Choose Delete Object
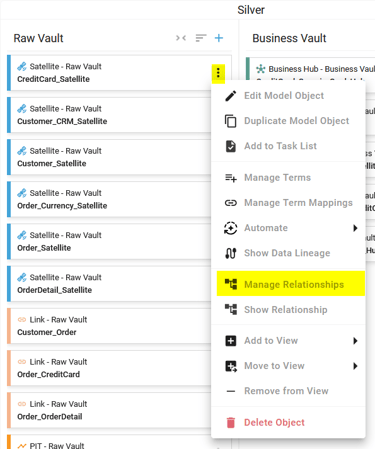The image size is (375, 449). (x=288, y=423)
